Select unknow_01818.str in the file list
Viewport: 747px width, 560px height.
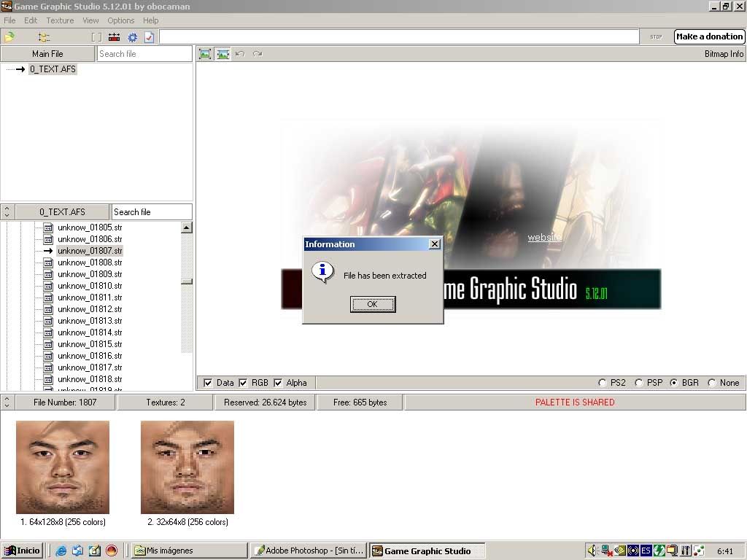coord(90,379)
